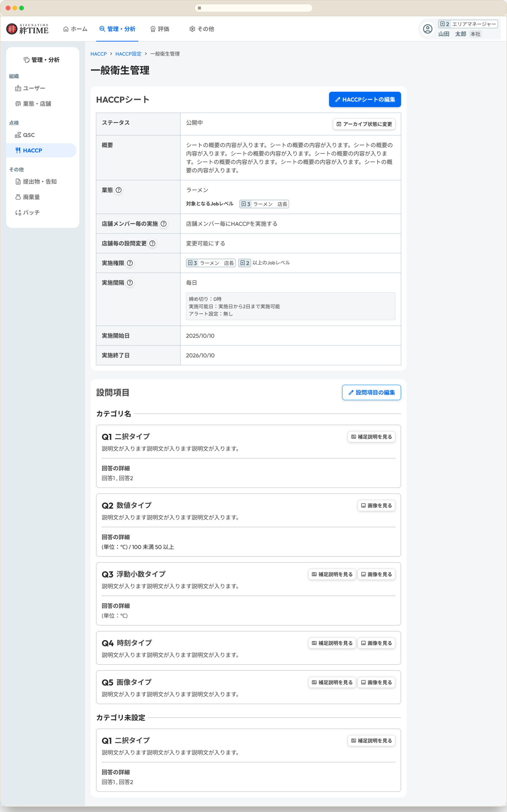Open 管理・分析 tab

[x=117, y=29]
